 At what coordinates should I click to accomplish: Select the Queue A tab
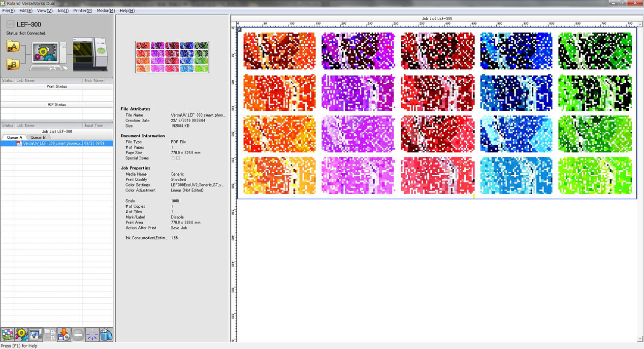tap(14, 137)
